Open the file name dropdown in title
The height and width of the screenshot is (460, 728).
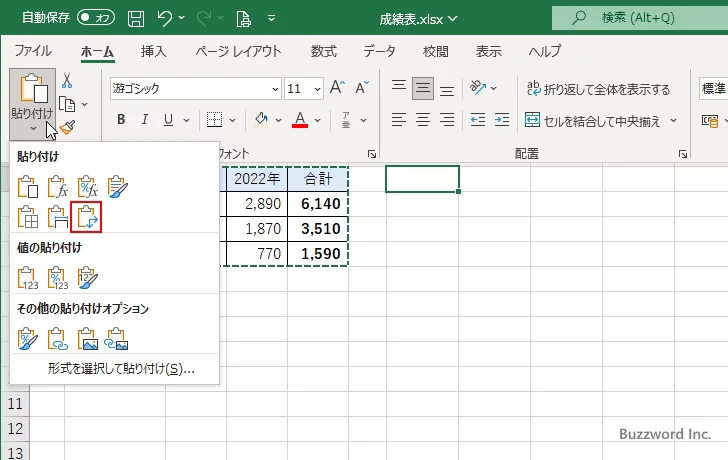(x=452, y=19)
